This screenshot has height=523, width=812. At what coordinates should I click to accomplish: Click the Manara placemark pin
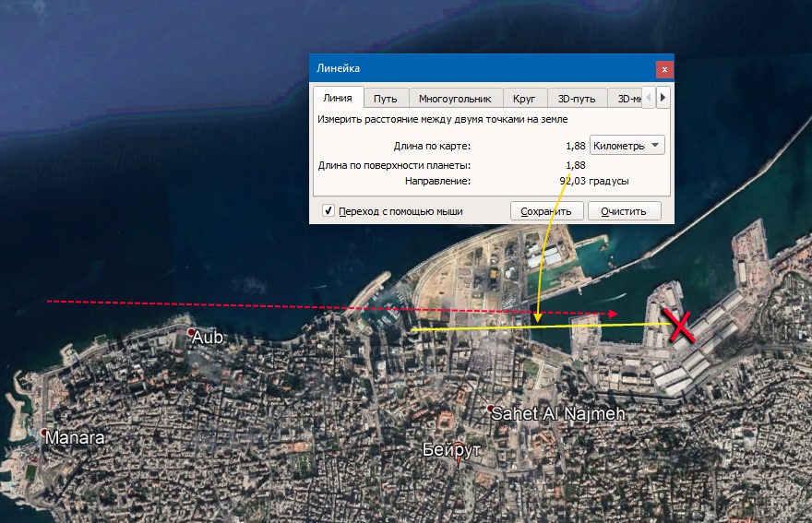[44, 433]
